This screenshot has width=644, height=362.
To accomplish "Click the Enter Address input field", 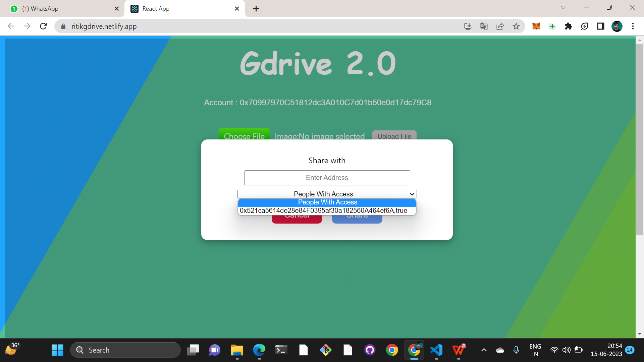I will [327, 178].
